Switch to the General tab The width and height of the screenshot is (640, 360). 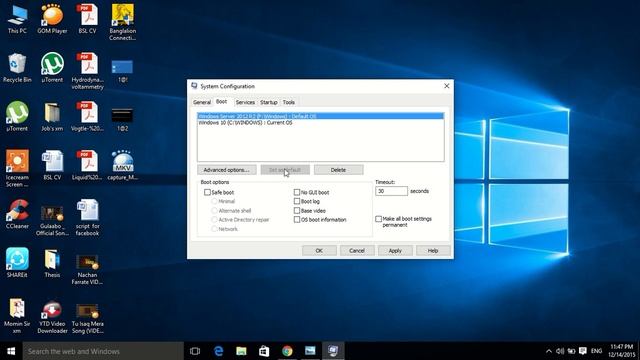(x=202, y=102)
